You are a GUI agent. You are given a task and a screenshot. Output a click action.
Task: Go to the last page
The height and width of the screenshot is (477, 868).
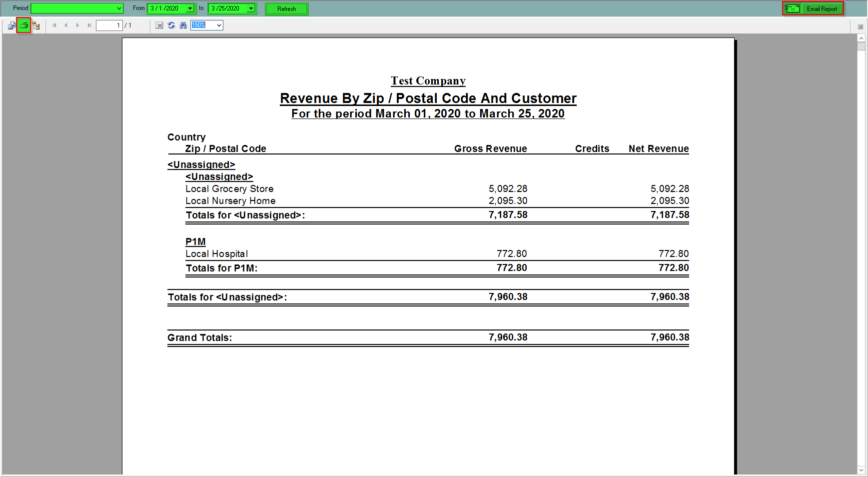(89, 25)
